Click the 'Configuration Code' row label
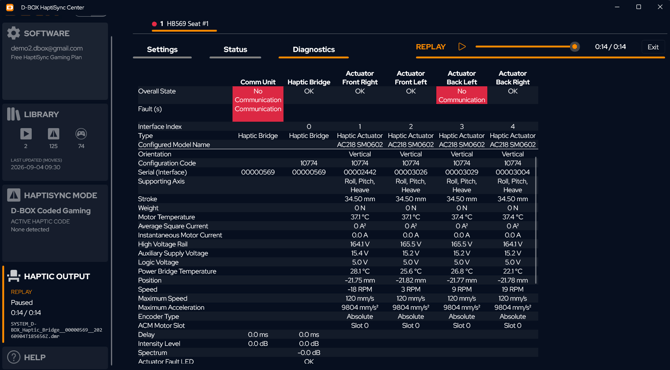Image resolution: width=670 pixels, height=370 pixels. pos(167,163)
